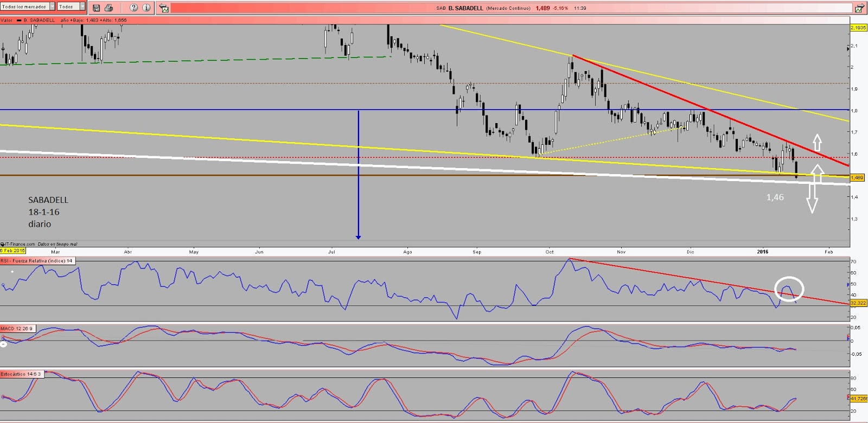The image size is (868, 423).
Task: Click the 'Datos en tiempo real' text
Action: tap(58, 244)
